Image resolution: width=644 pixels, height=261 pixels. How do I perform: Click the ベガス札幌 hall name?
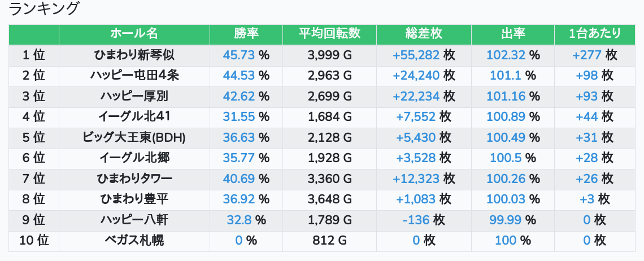[x=134, y=240]
